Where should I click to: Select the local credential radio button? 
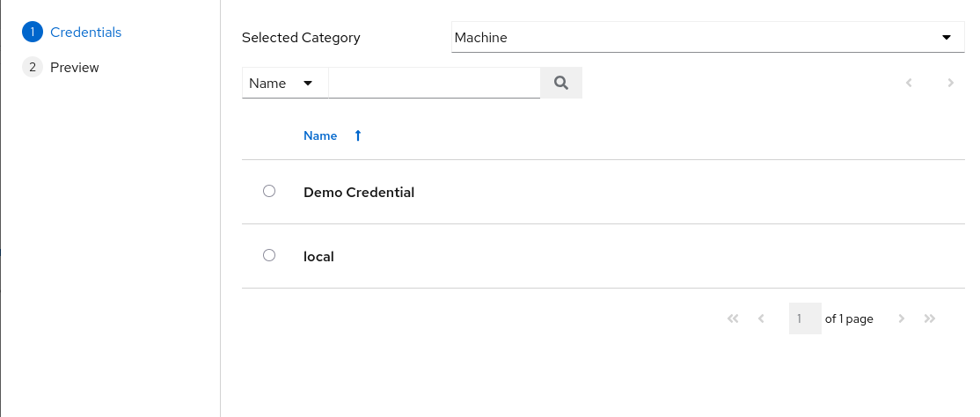coord(269,255)
